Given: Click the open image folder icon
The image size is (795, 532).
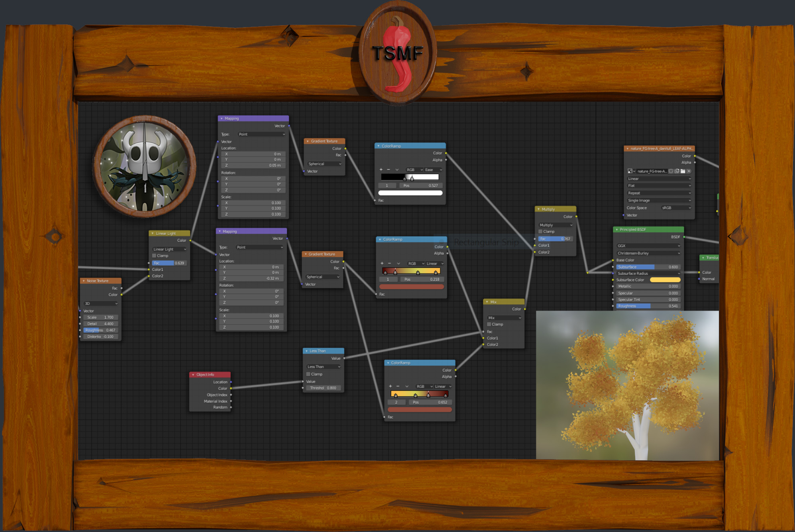Looking at the screenshot, I should coord(683,171).
